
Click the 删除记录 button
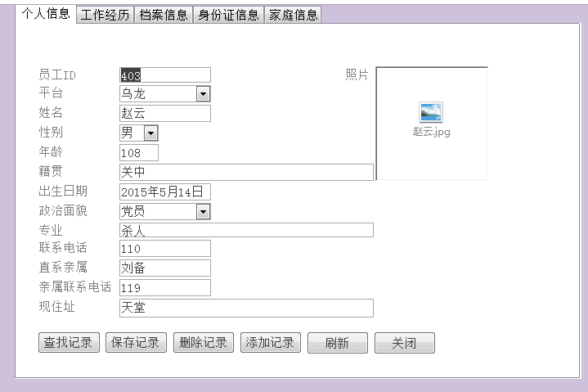tap(204, 343)
